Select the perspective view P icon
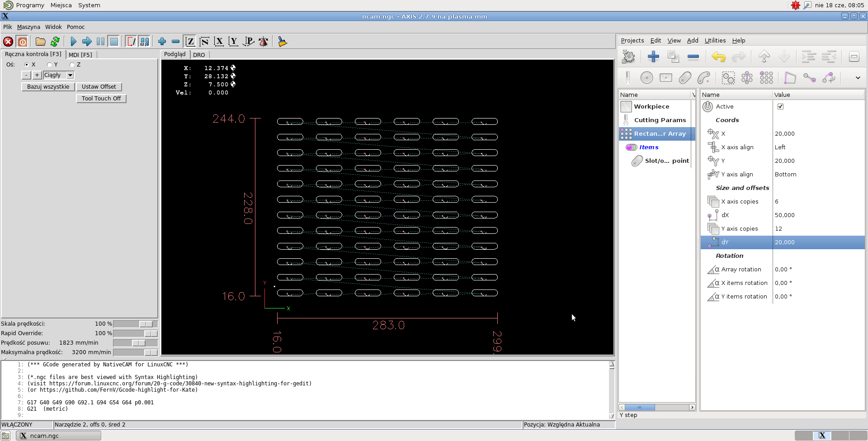The height and width of the screenshot is (441, 868). [x=248, y=42]
